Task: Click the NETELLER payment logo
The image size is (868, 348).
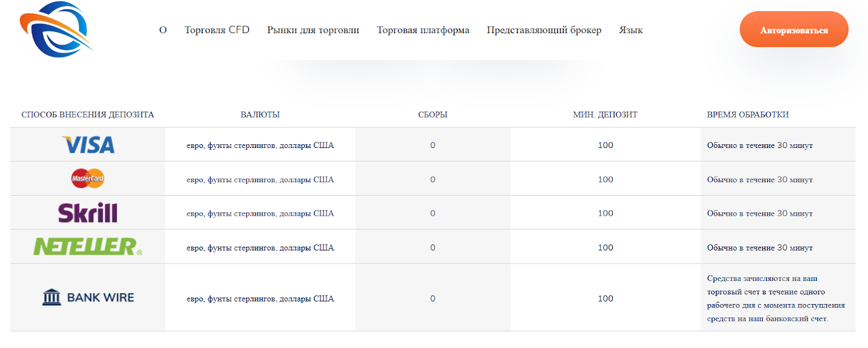Action: coord(88,247)
